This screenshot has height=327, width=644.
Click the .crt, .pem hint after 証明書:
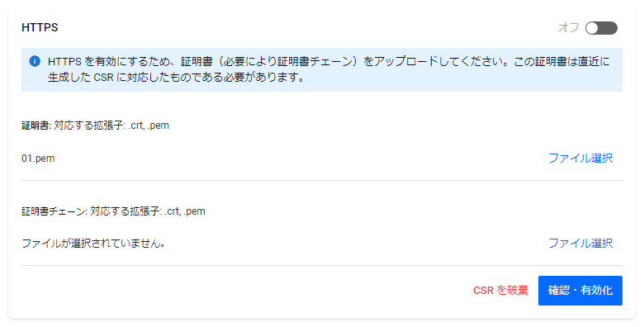(149, 126)
